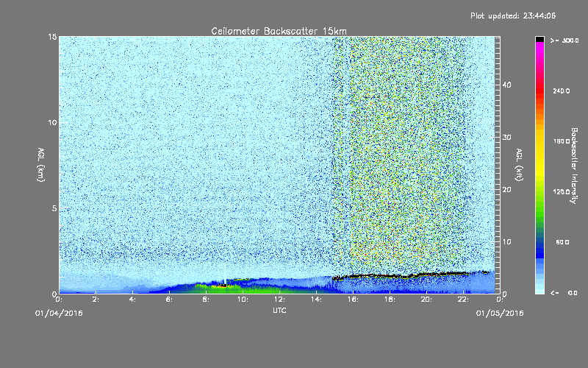Select the "15" km tick label
The width and height of the screenshot is (588, 368).
click(x=52, y=37)
